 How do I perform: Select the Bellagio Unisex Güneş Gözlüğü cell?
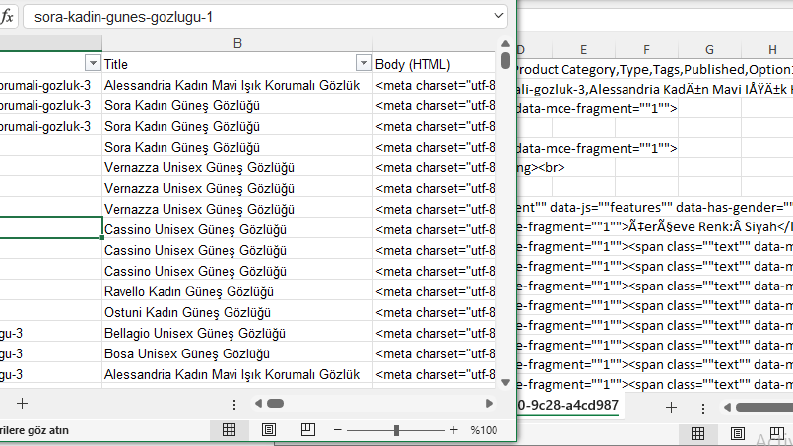[x=237, y=333]
